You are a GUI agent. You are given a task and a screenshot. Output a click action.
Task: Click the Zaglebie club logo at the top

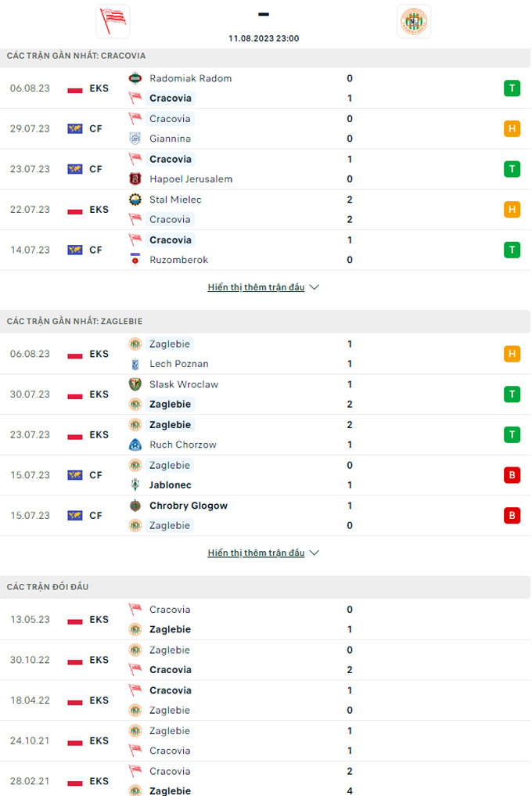(x=414, y=21)
